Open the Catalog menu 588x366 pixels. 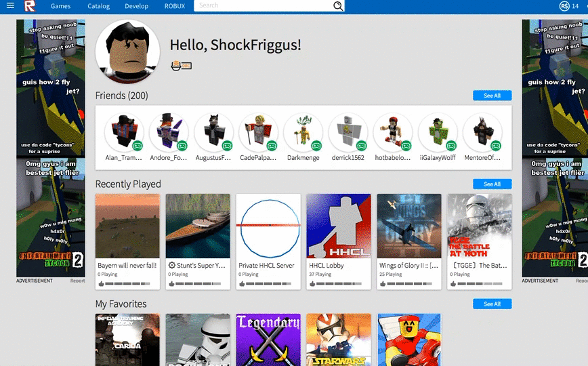tap(99, 6)
